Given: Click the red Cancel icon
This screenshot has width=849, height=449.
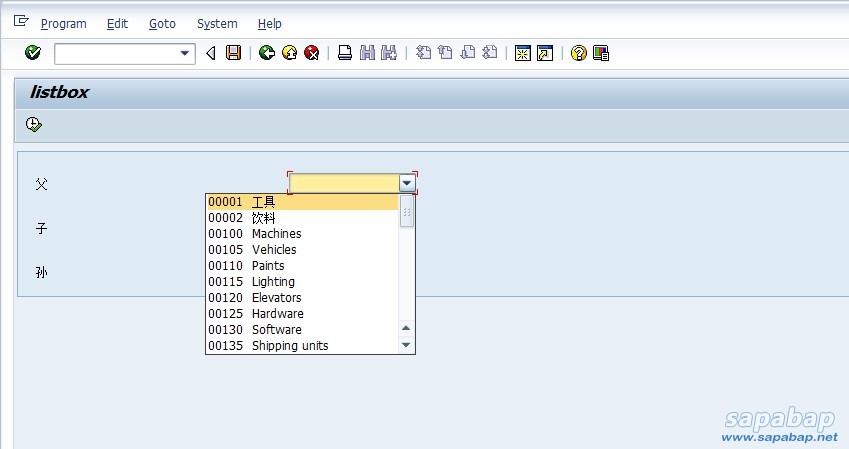Looking at the screenshot, I should [x=312, y=53].
